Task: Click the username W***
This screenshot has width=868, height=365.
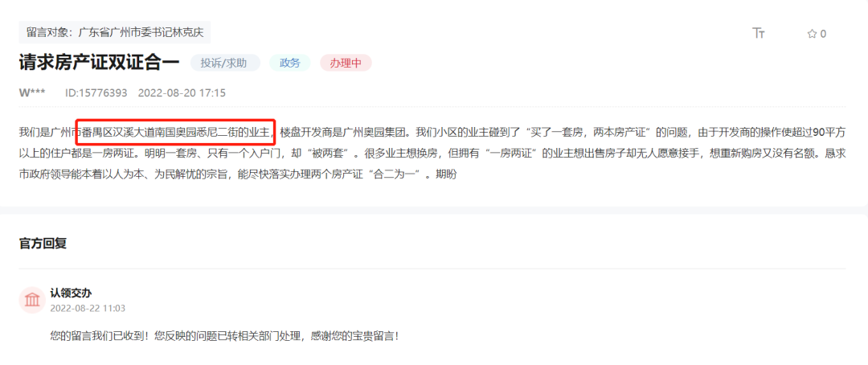Action: point(32,93)
